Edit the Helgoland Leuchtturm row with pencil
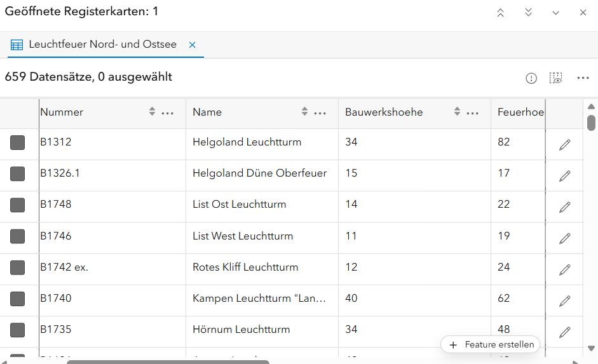 tap(564, 145)
